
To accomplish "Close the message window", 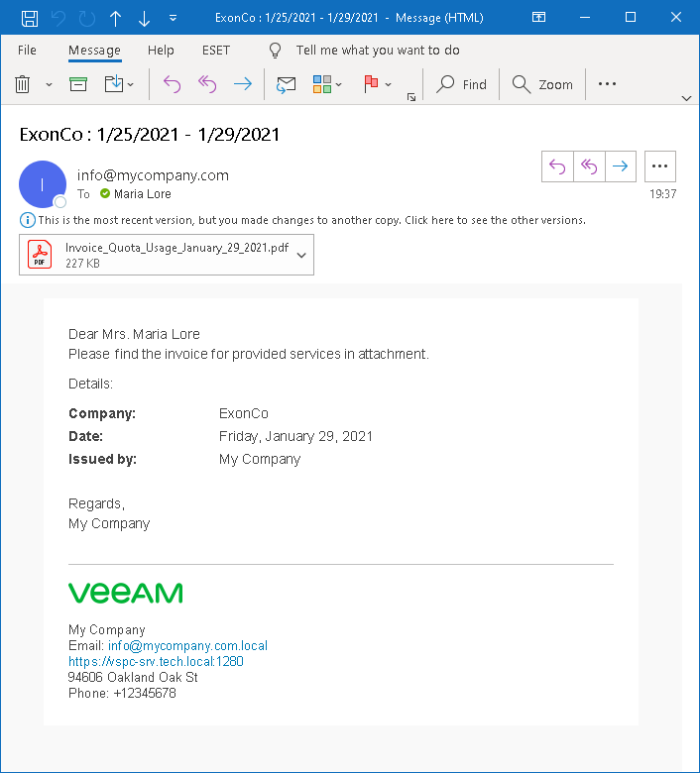I will click(676, 17).
